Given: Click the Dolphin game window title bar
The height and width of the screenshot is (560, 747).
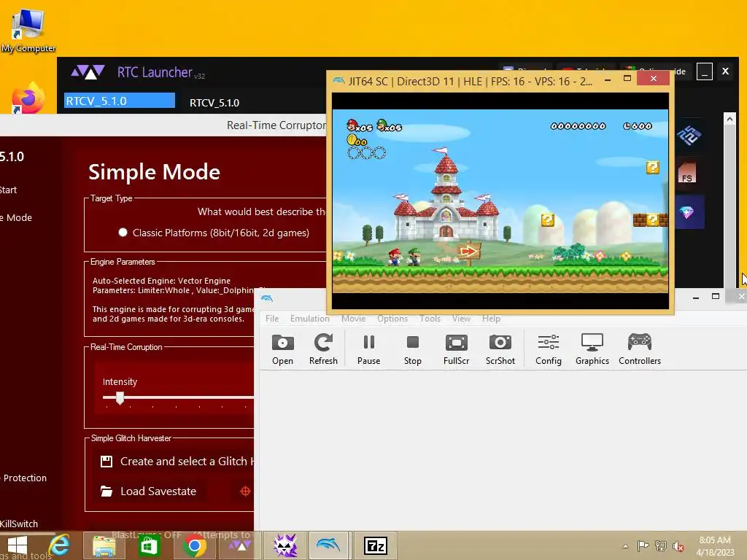Looking at the screenshot, I should tap(469, 82).
